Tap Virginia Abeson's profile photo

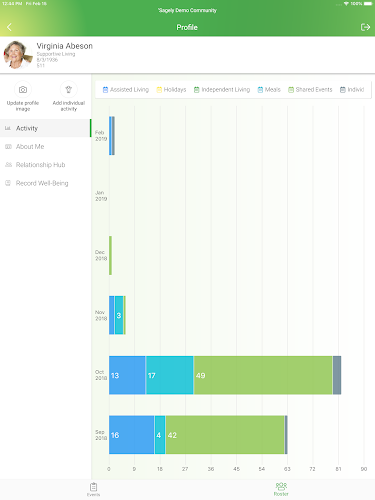pos(16,55)
